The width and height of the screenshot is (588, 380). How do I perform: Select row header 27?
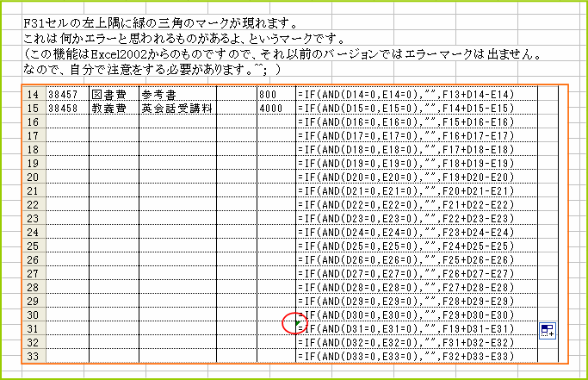point(34,273)
